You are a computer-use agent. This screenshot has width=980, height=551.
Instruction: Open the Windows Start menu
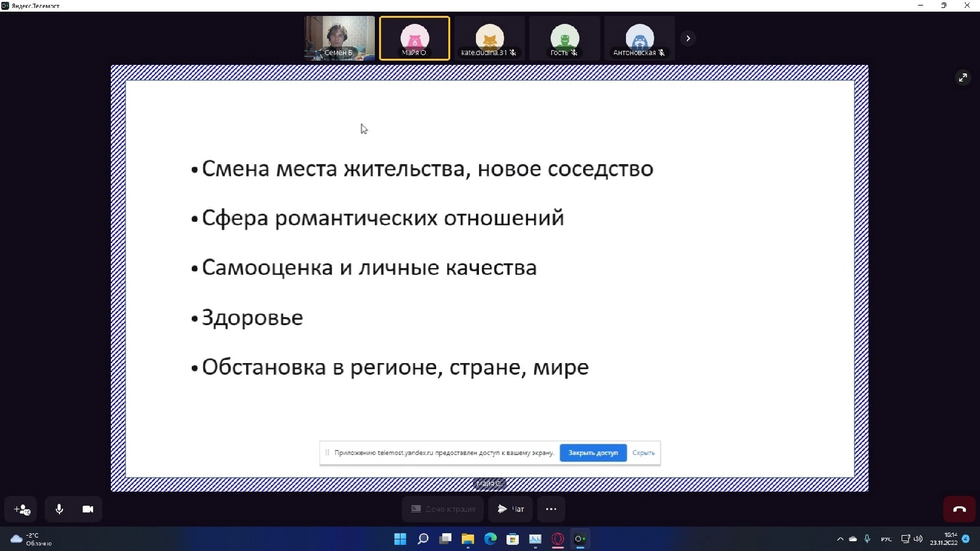click(x=400, y=539)
